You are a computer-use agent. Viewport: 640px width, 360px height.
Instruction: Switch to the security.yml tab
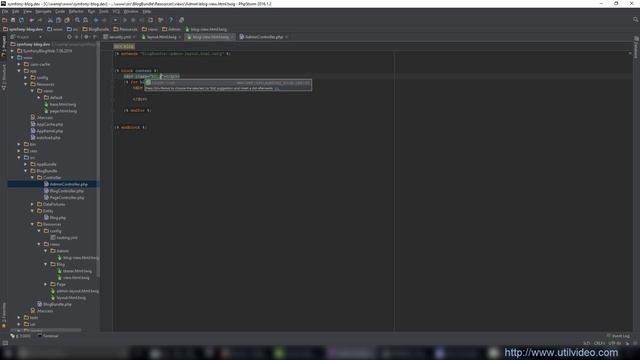(120, 37)
